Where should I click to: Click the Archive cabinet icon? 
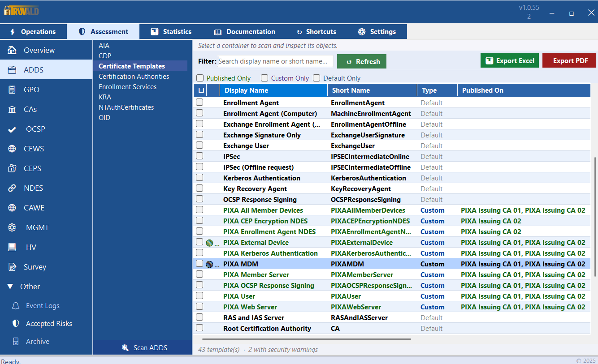coord(16,341)
